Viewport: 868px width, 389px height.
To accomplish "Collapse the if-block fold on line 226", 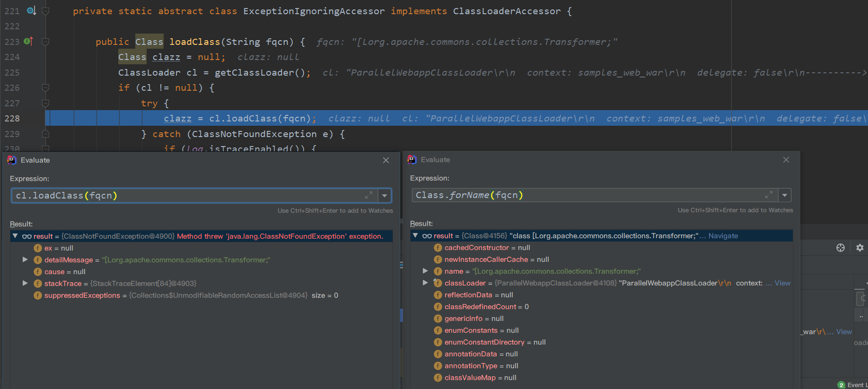I will (x=45, y=87).
